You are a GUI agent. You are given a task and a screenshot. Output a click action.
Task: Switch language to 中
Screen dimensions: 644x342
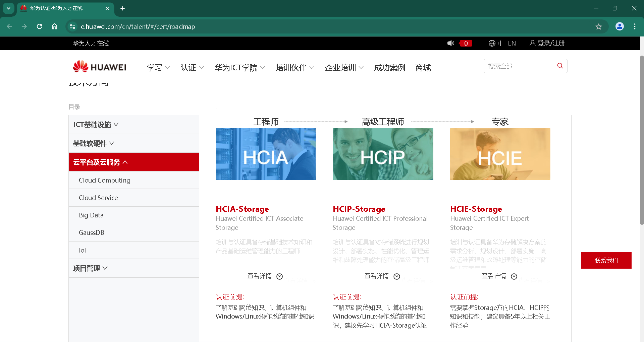point(500,43)
